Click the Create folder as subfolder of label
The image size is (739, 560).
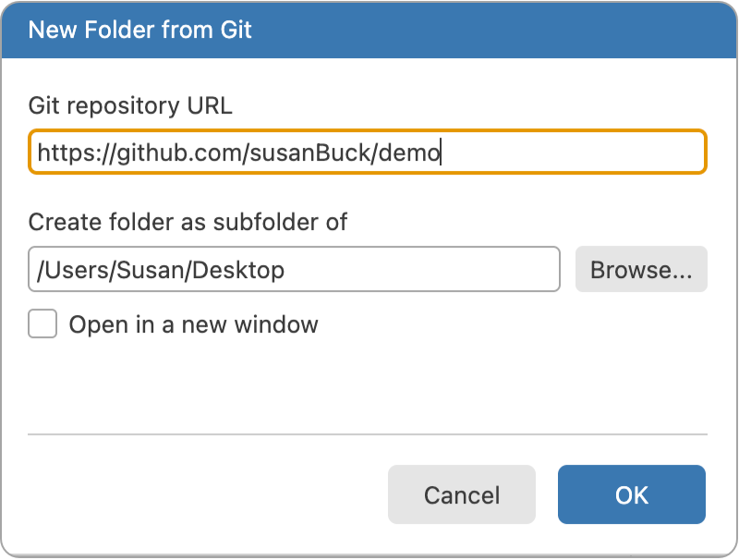pyautogui.click(x=188, y=222)
